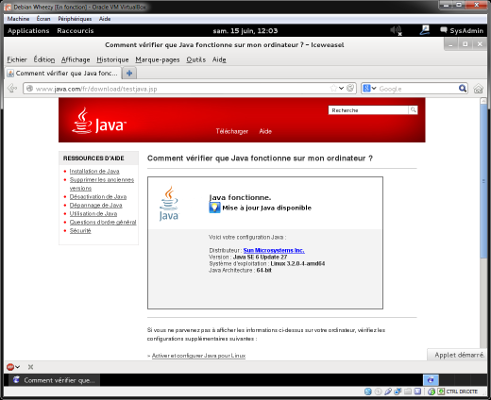491x400 pixels.
Task: Click the workspace switcher browser icon
Action: pos(431,380)
